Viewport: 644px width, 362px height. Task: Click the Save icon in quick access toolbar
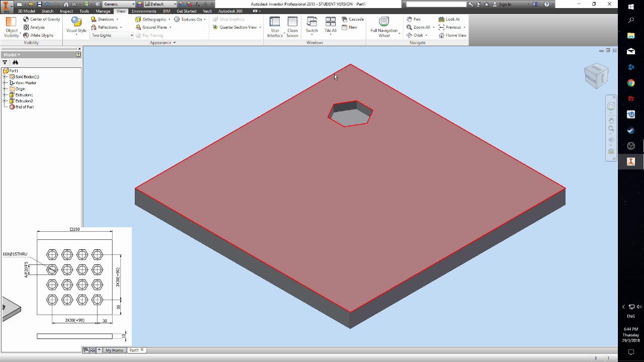click(x=39, y=4)
